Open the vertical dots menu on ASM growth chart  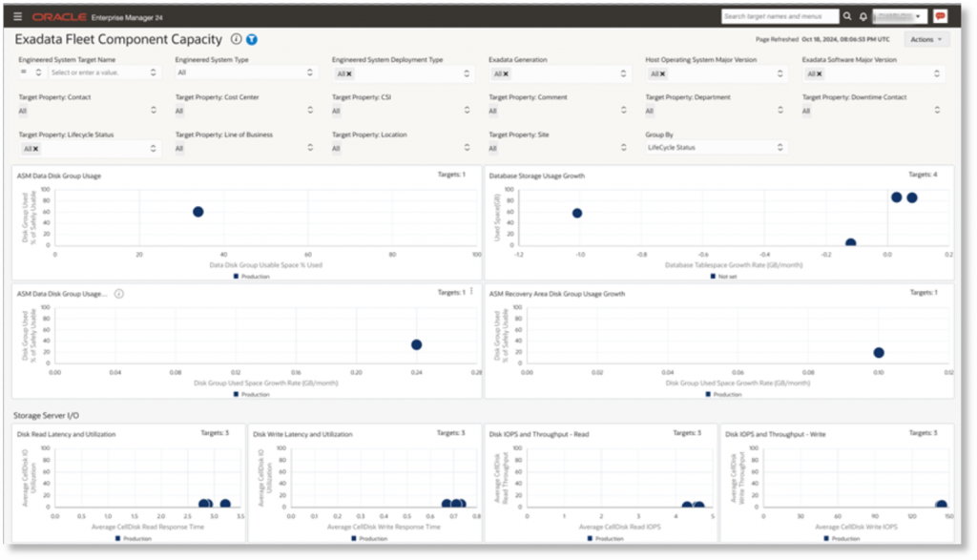click(471, 292)
